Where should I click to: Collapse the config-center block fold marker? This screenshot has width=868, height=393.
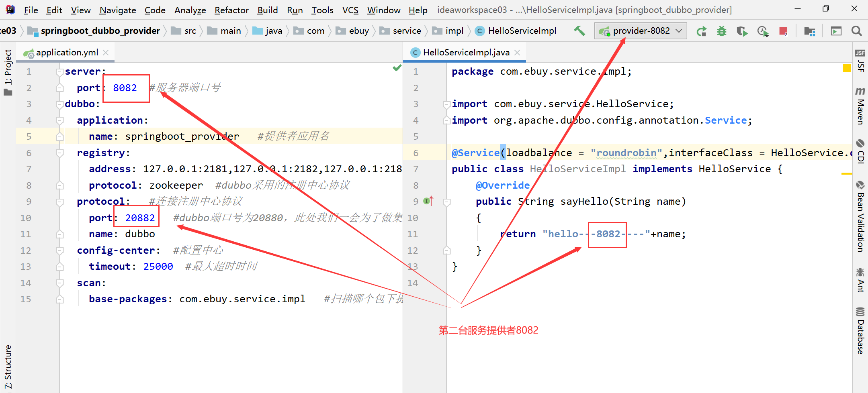tap(60, 250)
